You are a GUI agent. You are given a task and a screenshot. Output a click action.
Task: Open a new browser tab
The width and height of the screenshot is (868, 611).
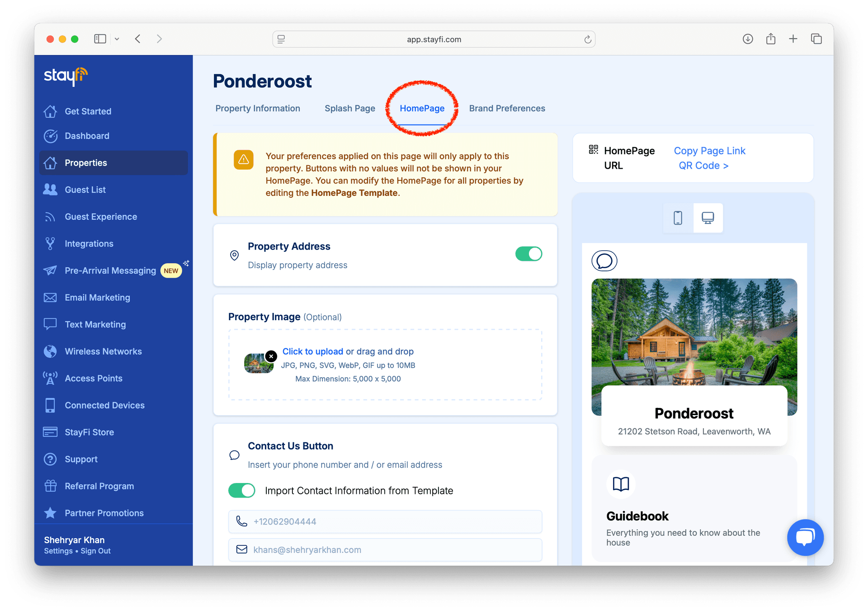pos(793,39)
